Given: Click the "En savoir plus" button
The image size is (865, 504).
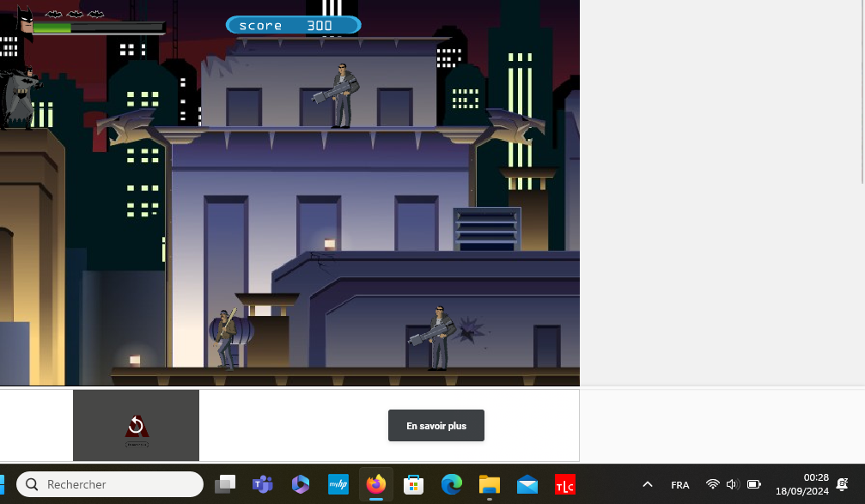Looking at the screenshot, I should pyautogui.click(x=436, y=426).
